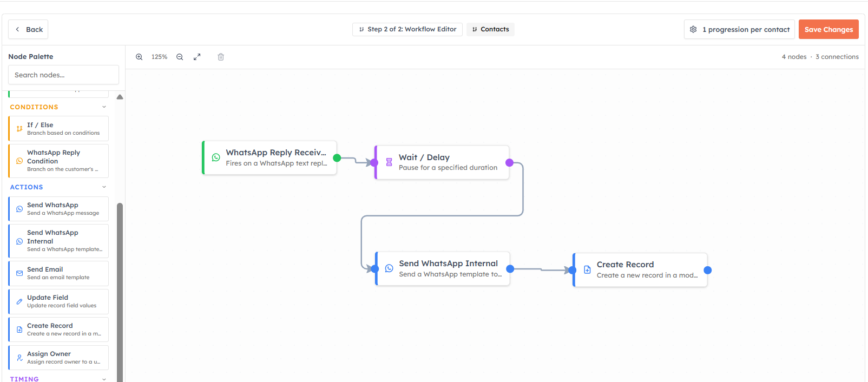The image size is (868, 382).
Task: Click 'Send a WhatsApp message' description
Action: click(x=63, y=213)
